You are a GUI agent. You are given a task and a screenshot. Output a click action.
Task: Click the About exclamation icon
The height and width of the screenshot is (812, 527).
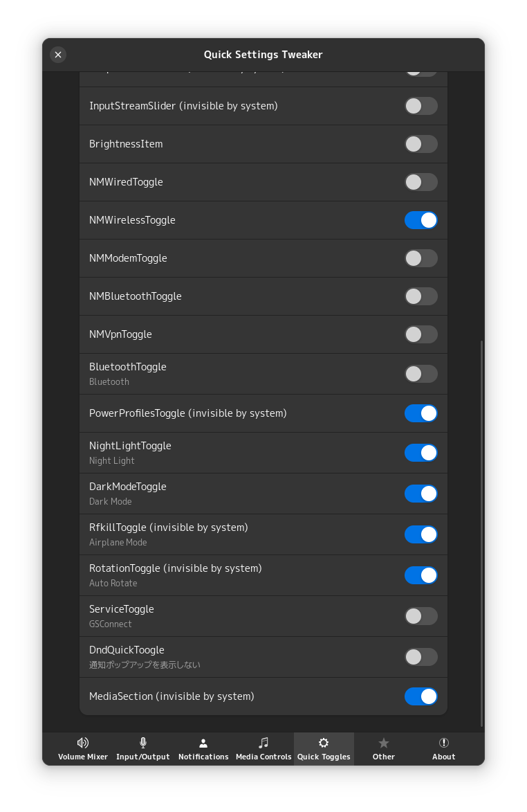pyautogui.click(x=444, y=743)
